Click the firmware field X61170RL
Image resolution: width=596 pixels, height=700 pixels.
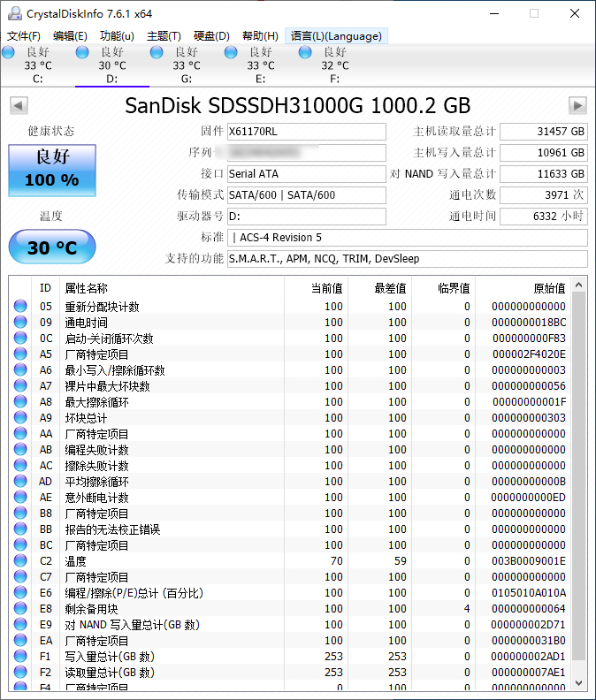click(307, 131)
